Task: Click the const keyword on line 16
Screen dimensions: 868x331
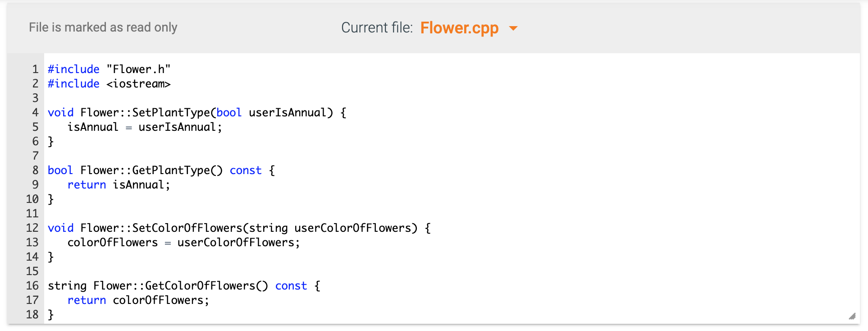Action: point(291,285)
